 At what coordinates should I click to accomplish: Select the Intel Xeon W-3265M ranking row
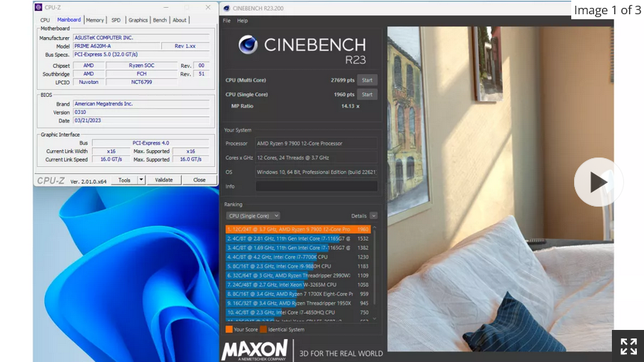(298, 285)
